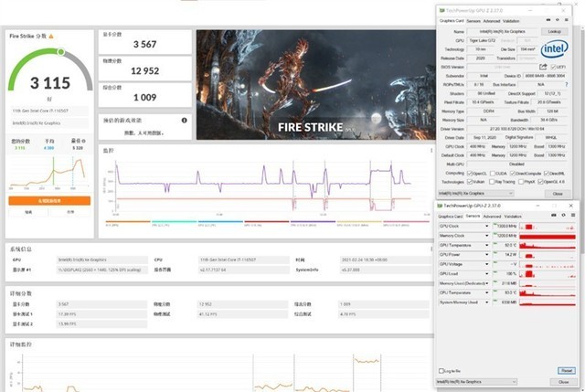585x392 pixels.
Task: Open the hamburger menu in Sensors GPU-Z window
Action: [x=573, y=216]
